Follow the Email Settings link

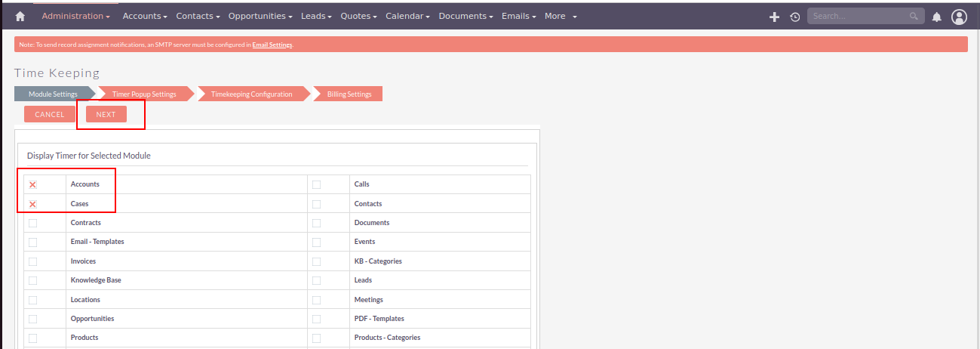click(x=272, y=45)
